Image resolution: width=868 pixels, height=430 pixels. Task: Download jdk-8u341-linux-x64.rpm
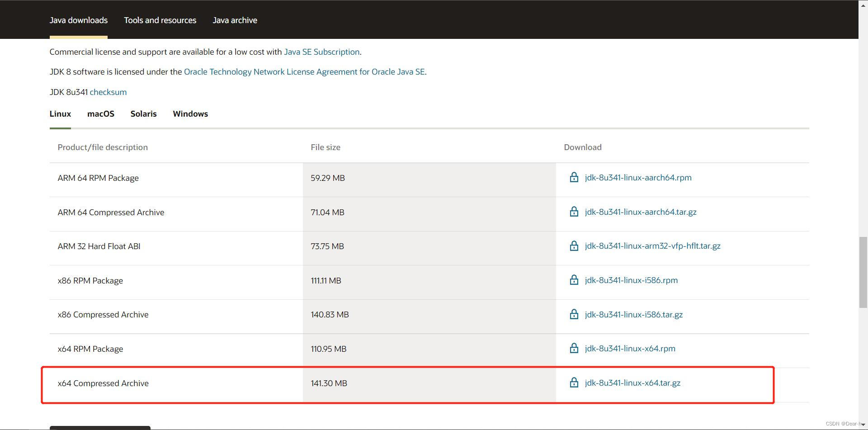630,349
